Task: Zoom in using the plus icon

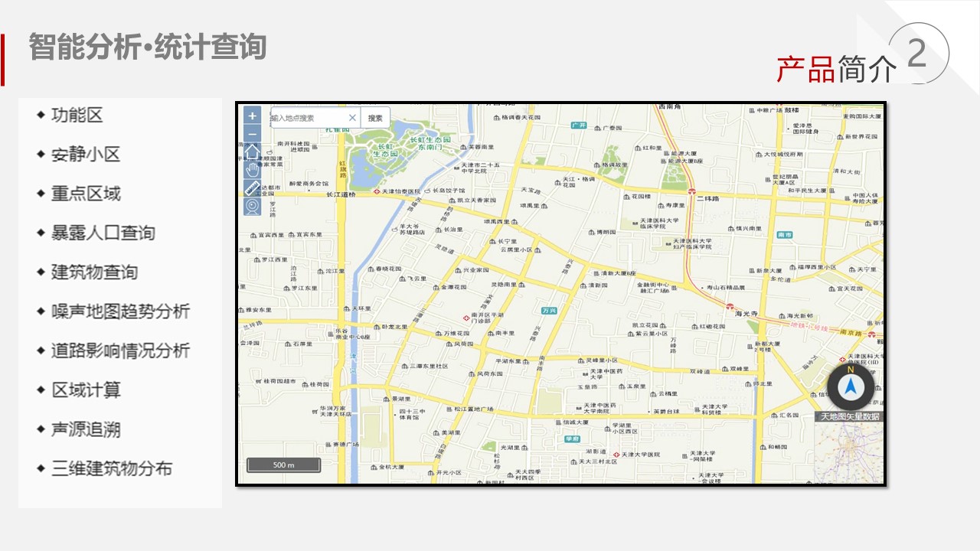Action: click(x=250, y=116)
